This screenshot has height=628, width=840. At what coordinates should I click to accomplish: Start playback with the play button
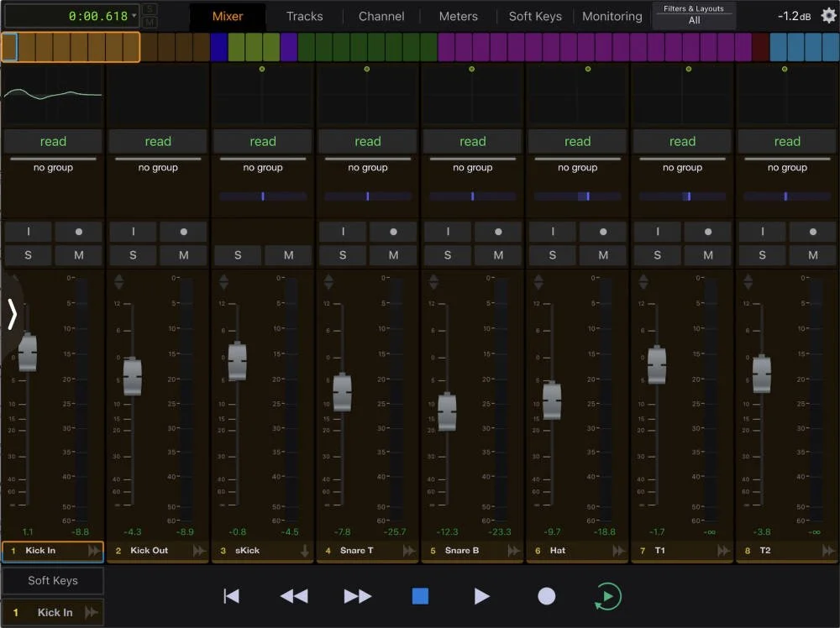[x=482, y=596]
